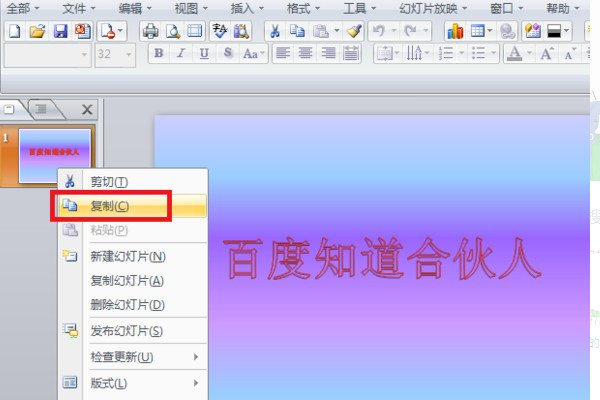Open the 插入 menu
The height and width of the screenshot is (400, 600).
[247, 8]
